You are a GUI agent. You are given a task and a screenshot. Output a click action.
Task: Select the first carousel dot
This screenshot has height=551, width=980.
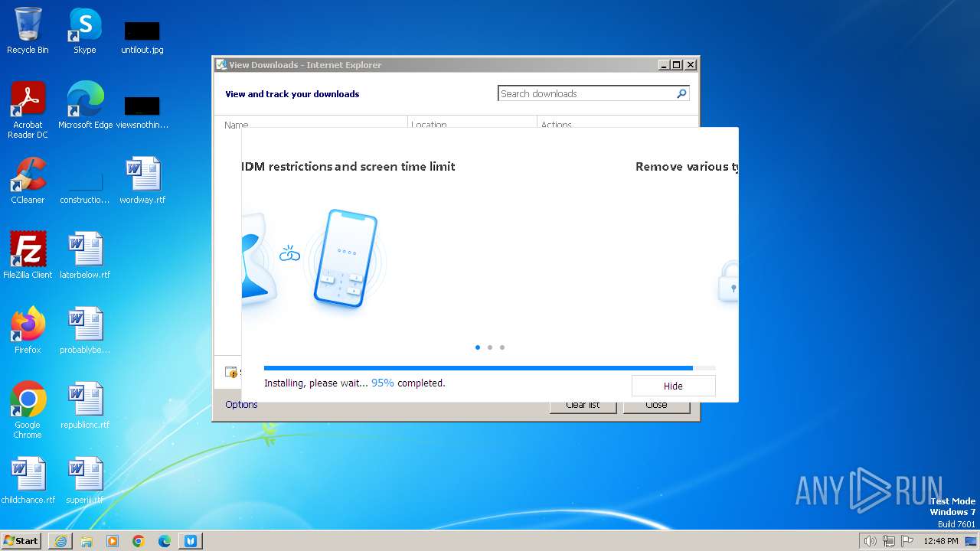478,347
